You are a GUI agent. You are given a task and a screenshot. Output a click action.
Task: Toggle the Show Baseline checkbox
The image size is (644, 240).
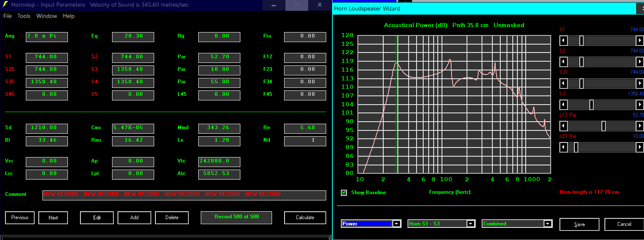[x=344, y=192]
